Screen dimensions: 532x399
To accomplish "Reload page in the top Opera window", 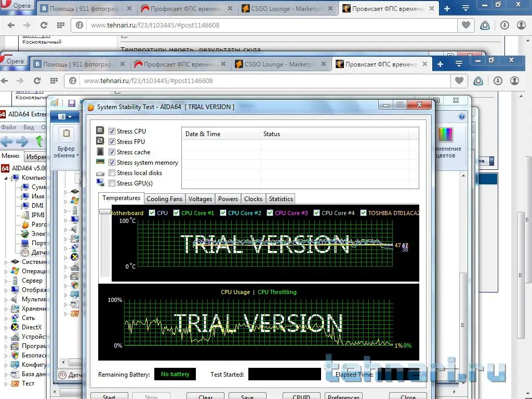I will coord(44,25).
